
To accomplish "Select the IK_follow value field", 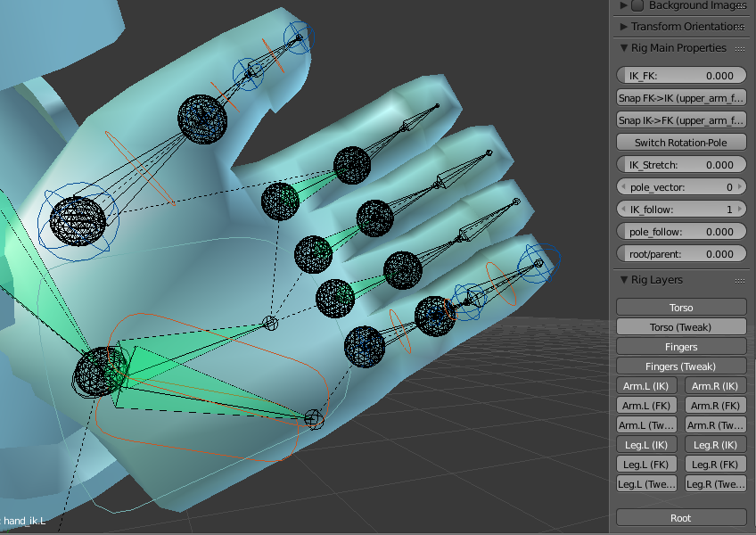I will pyautogui.click(x=681, y=210).
